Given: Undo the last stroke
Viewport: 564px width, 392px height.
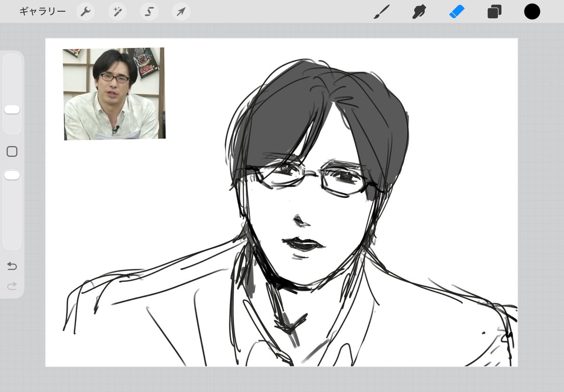Looking at the screenshot, I should pos(12,267).
